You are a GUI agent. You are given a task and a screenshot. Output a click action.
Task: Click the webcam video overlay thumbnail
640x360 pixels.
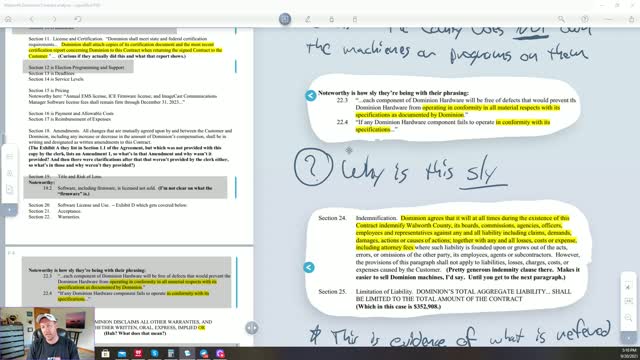click(x=47, y=334)
